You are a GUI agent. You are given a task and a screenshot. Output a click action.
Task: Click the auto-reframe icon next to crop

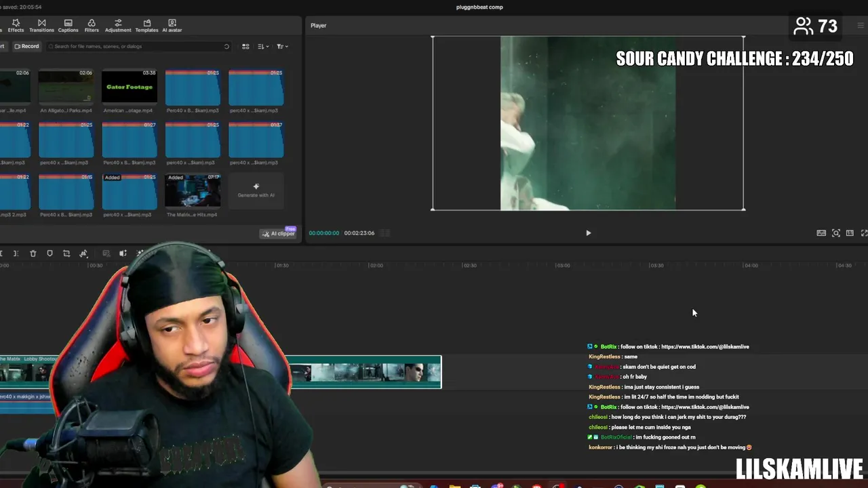[83, 253]
